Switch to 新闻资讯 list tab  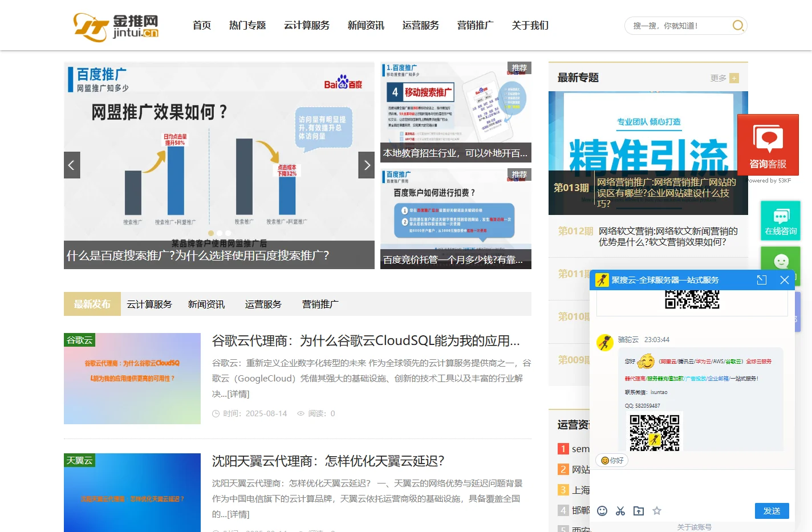pos(206,304)
